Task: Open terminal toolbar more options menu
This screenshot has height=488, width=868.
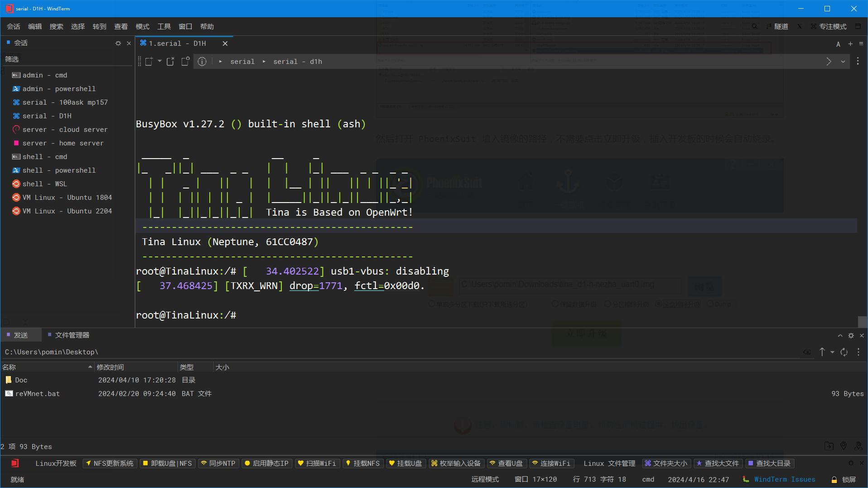Action: point(858,61)
